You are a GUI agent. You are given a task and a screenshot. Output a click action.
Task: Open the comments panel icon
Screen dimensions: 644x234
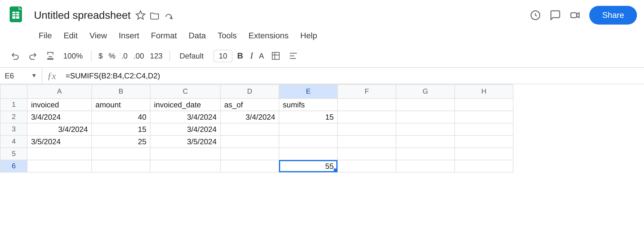click(555, 15)
